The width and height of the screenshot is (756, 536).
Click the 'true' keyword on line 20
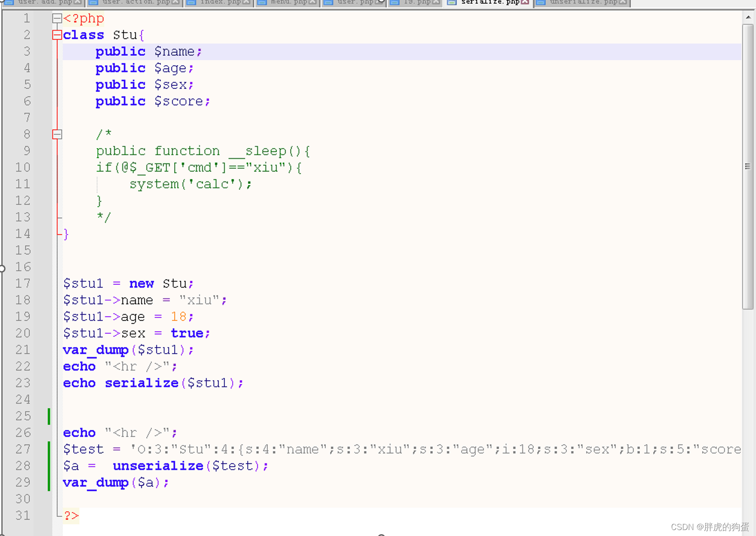click(x=187, y=333)
